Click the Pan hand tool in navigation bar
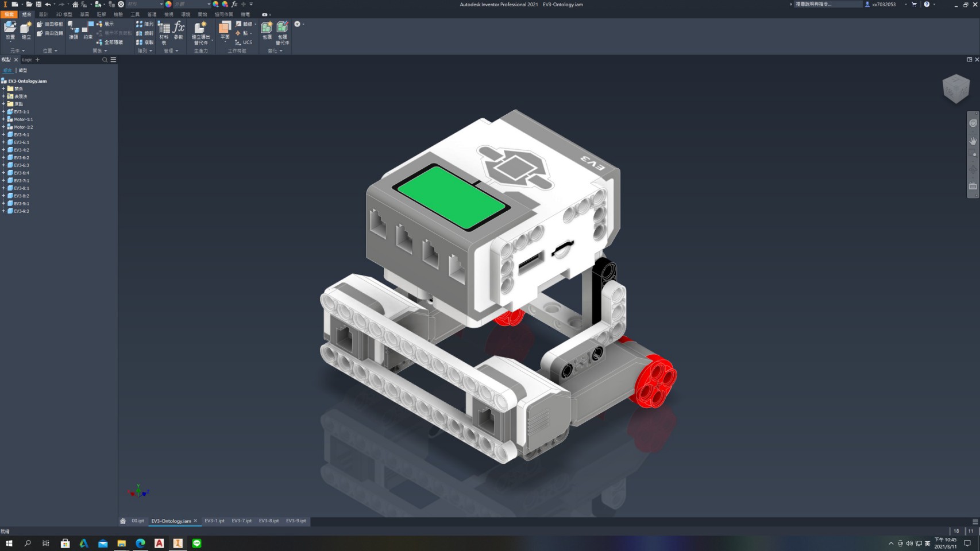980x551 pixels. [973, 140]
